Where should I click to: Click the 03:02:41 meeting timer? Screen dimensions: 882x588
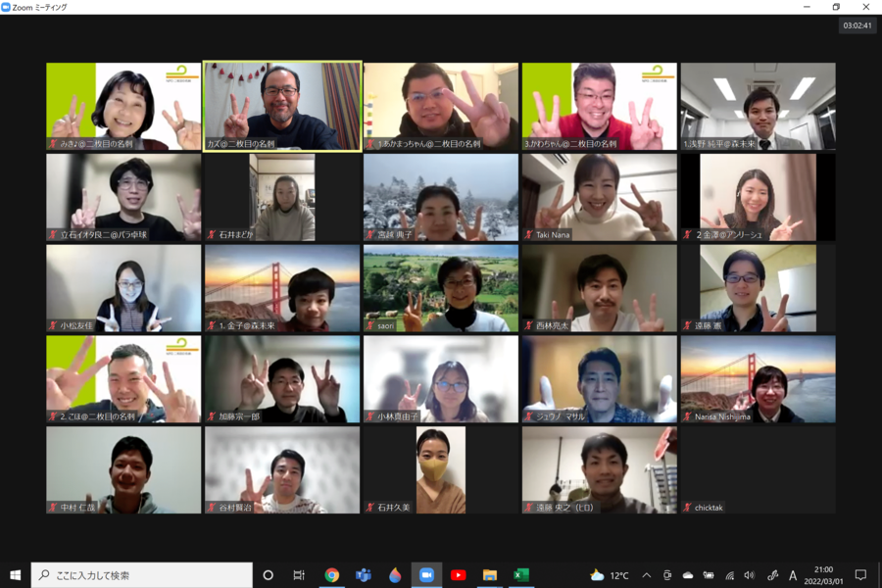pyautogui.click(x=857, y=26)
